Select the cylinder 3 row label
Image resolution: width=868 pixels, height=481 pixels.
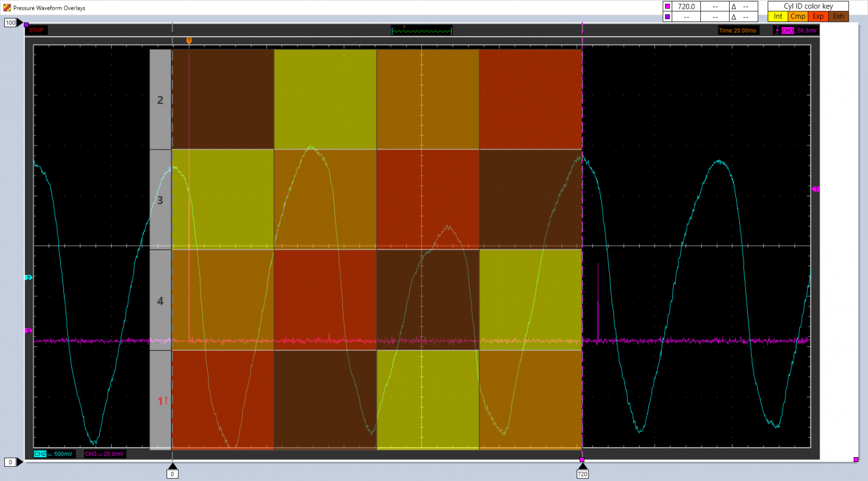click(161, 200)
